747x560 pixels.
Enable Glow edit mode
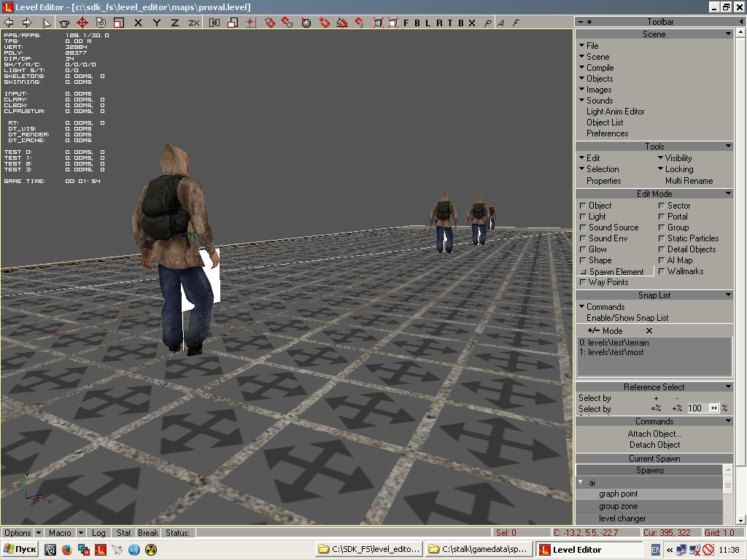pyautogui.click(x=593, y=249)
